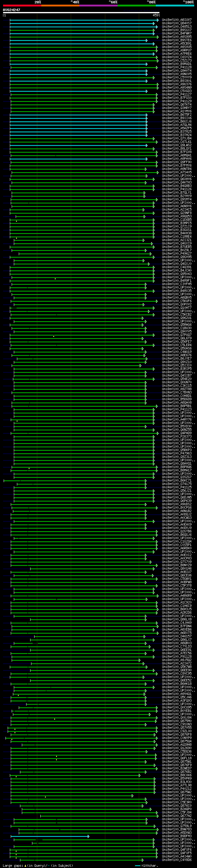Select the UniRef100_P47963 label

point(177,453)
